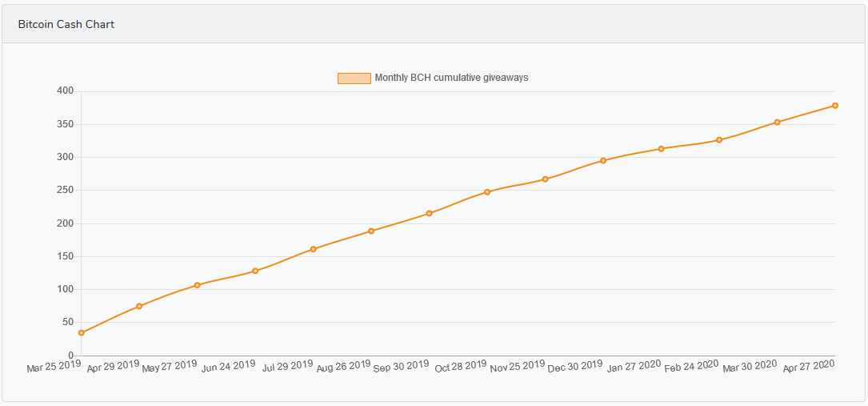Click the 'Apr 27 2020' x-axis label
Viewport: 868px width, 406px height.
coord(808,367)
